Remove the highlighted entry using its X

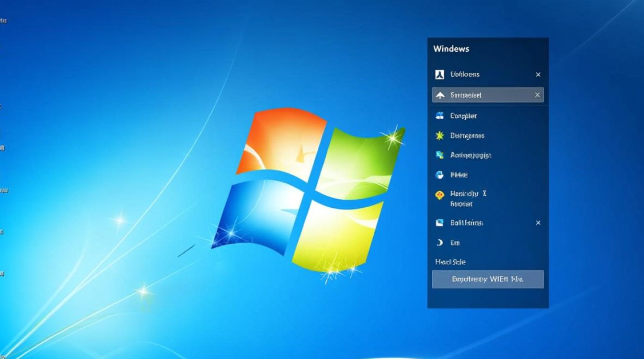pyautogui.click(x=538, y=95)
